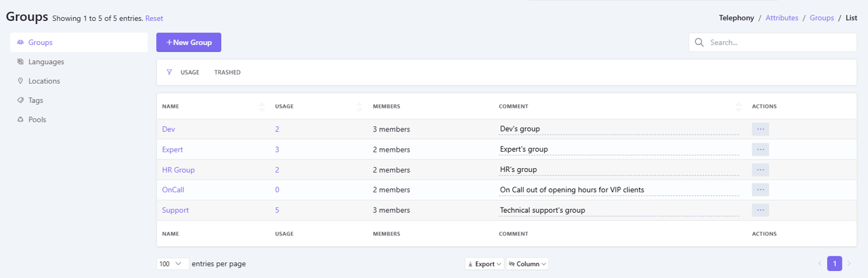Image resolution: width=868 pixels, height=278 pixels.
Task: Open the entries per page dropdown
Action: tap(172, 264)
